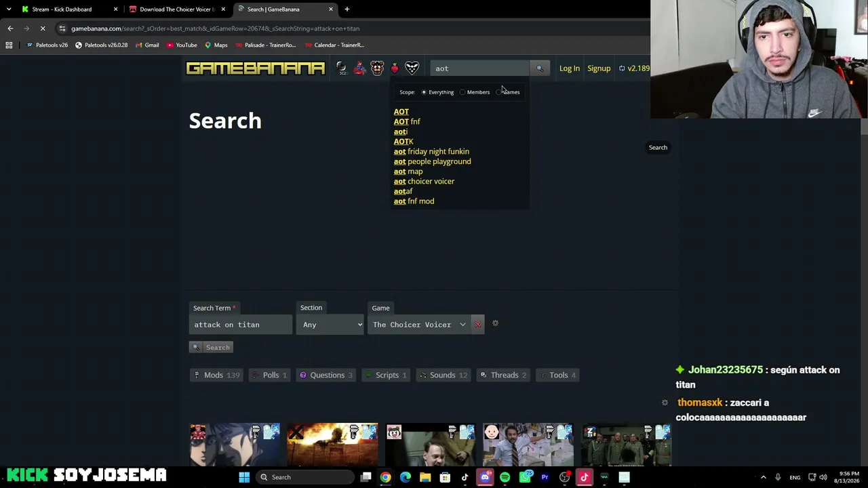
Task: Open File Explorer from the taskbar
Action: [x=425, y=477]
